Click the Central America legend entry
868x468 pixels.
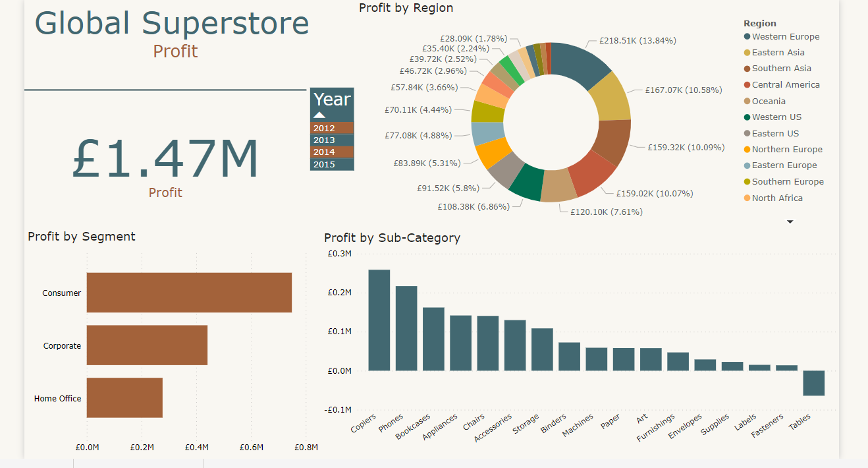coord(782,85)
